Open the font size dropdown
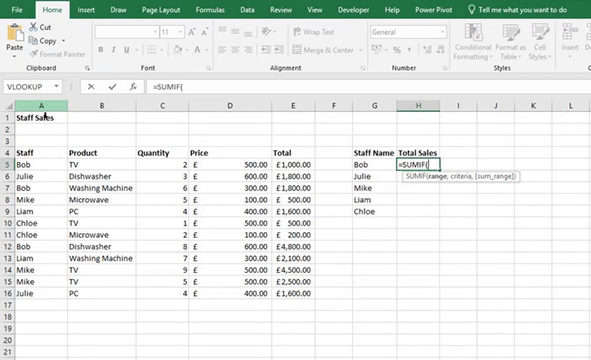The width and height of the screenshot is (591, 360). pos(181,32)
